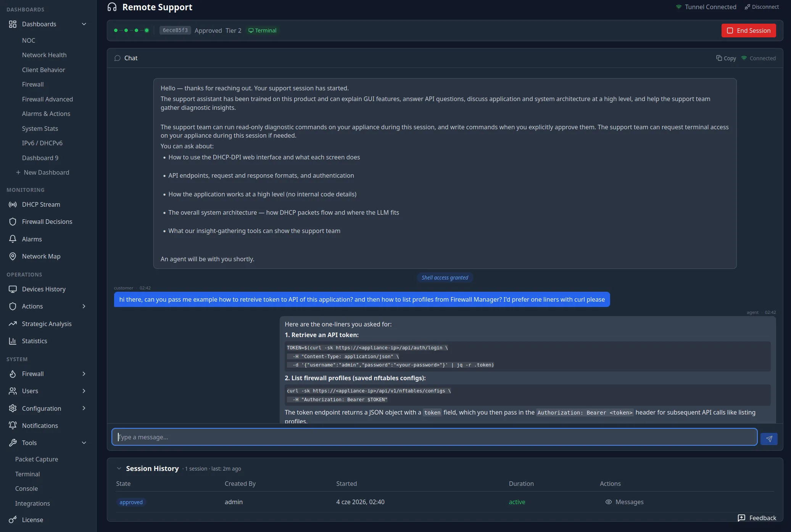791x532 pixels.
Task: Expand the Actions submenu arrow
Action: (x=84, y=306)
